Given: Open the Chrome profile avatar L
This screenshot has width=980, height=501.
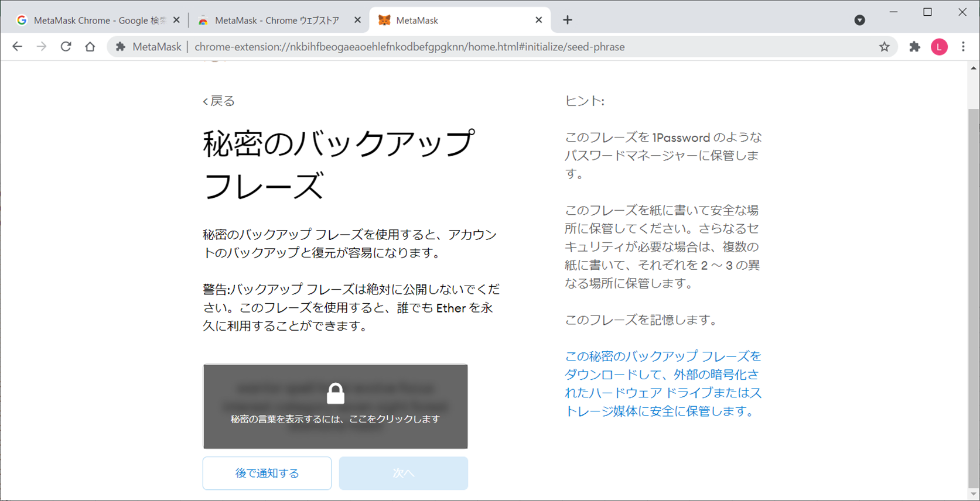Looking at the screenshot, I should click(939, 47).
